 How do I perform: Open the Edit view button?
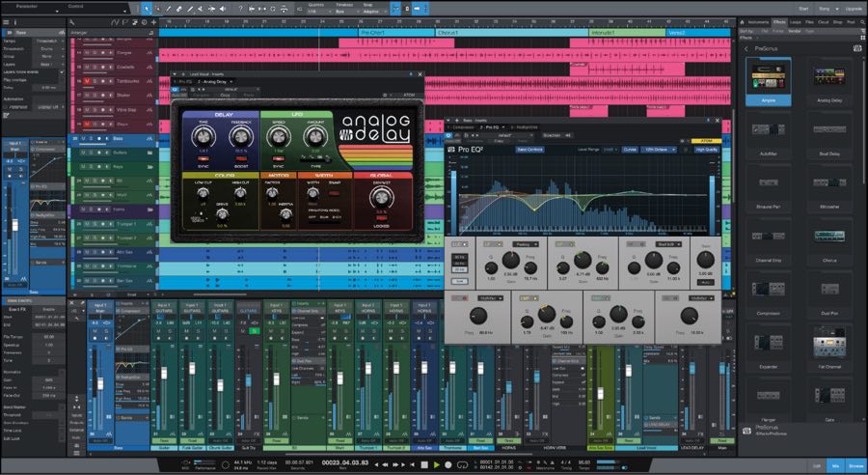pos(817,465)
